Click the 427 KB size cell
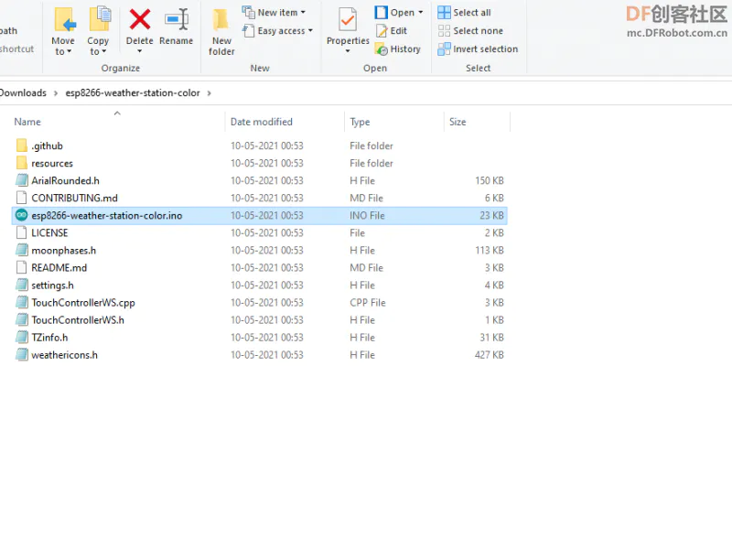732x560 pixels. 490,355
